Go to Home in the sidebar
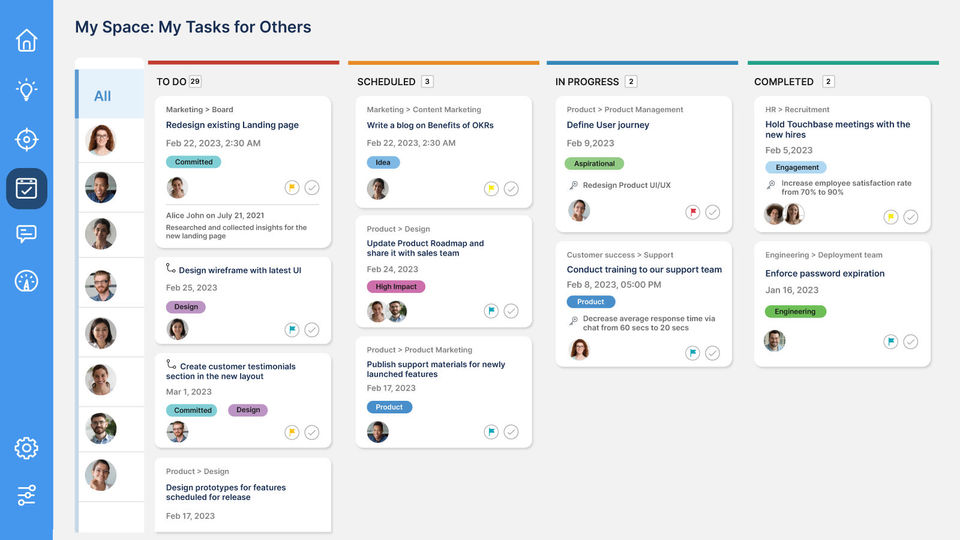This screenshot has width=960, height=540. [26, 40]
